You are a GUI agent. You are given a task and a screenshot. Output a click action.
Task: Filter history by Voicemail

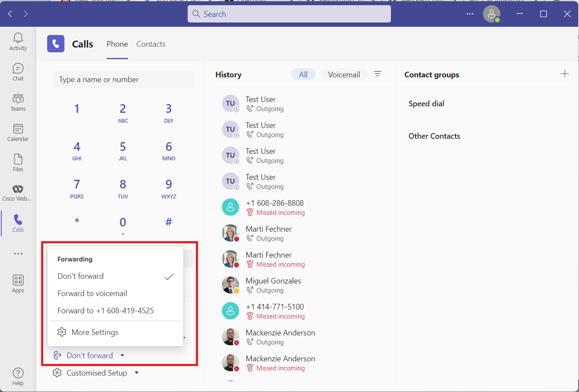pos(344,74)
